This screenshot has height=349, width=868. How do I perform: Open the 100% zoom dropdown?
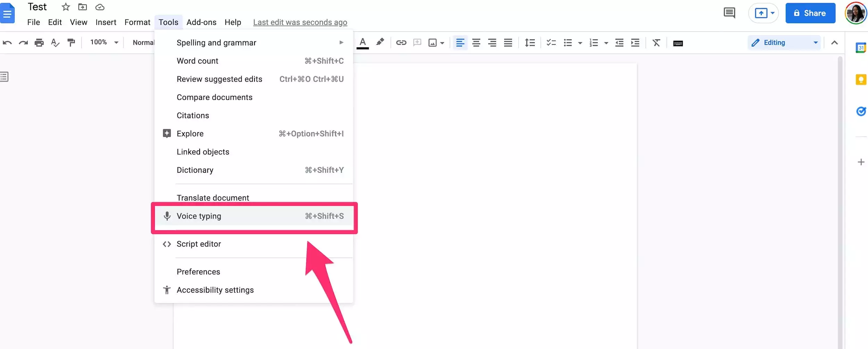104,42
